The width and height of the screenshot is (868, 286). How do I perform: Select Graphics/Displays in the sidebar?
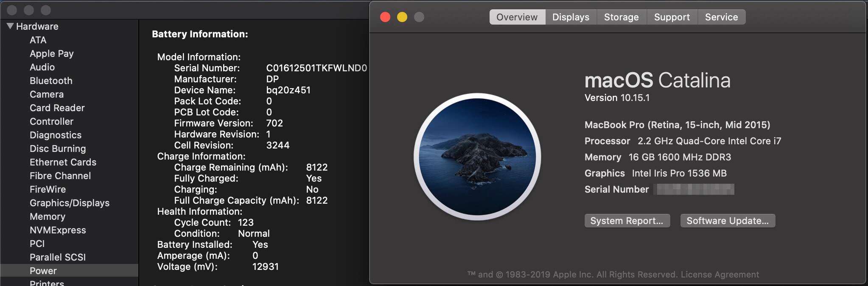coord(70,203)
